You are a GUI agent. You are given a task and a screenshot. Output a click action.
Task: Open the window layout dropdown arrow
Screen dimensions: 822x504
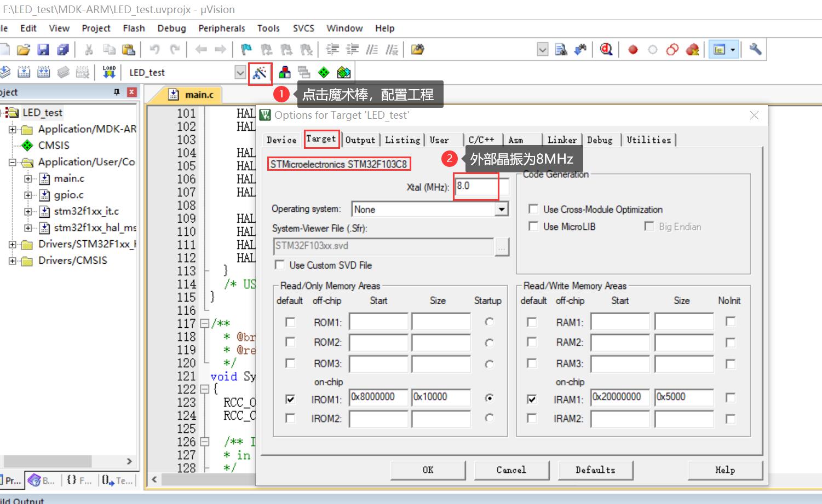(x=733, y=50)
